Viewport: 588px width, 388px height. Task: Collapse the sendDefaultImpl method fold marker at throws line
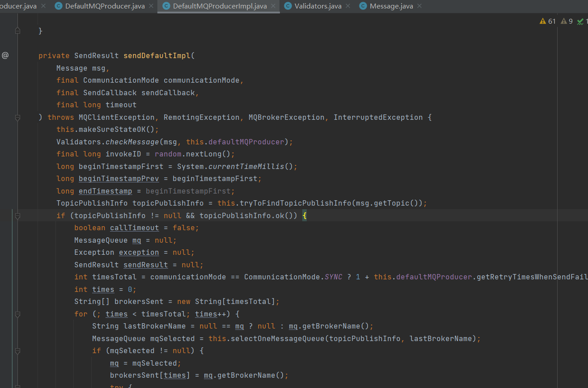17,118
